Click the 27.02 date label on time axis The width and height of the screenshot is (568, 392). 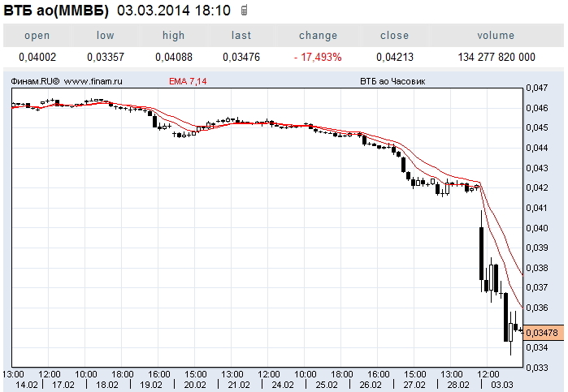coord(414,386)
